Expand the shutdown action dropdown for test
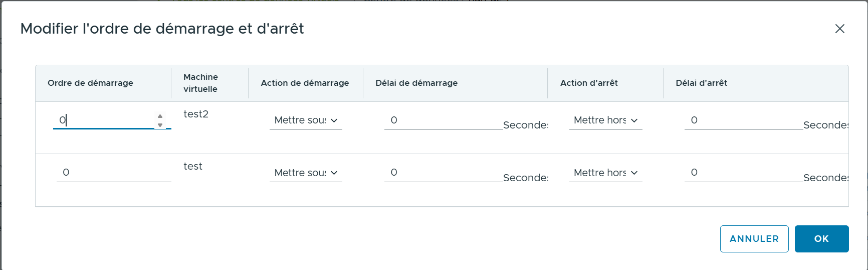Viewport: 868px width, 270px height. tap(605, 173)
